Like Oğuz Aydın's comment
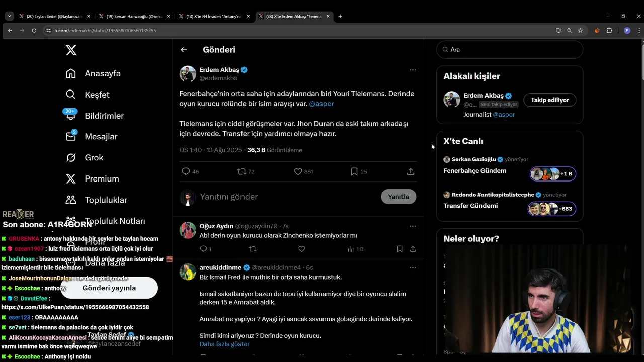 (301, 249)
